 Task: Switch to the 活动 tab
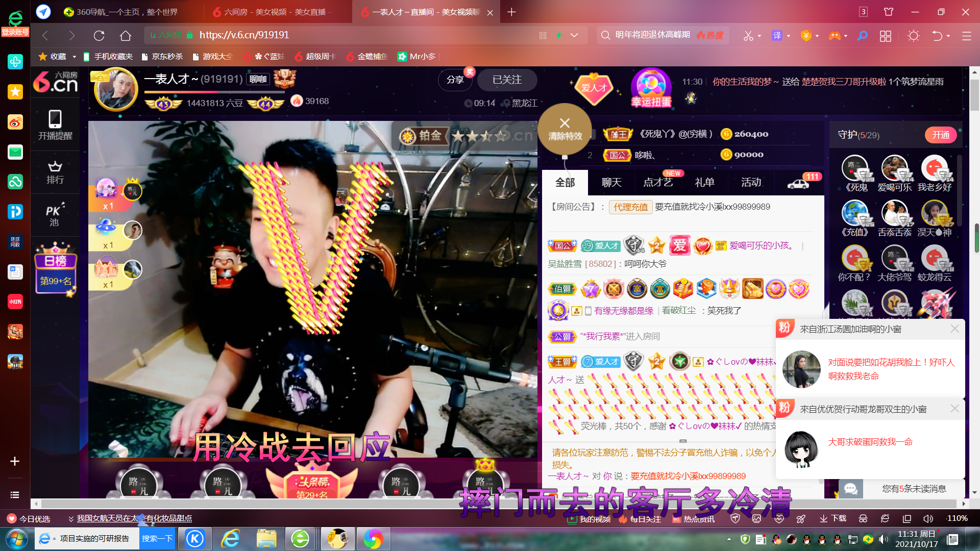pyautogui.click(x=751, y=183)
